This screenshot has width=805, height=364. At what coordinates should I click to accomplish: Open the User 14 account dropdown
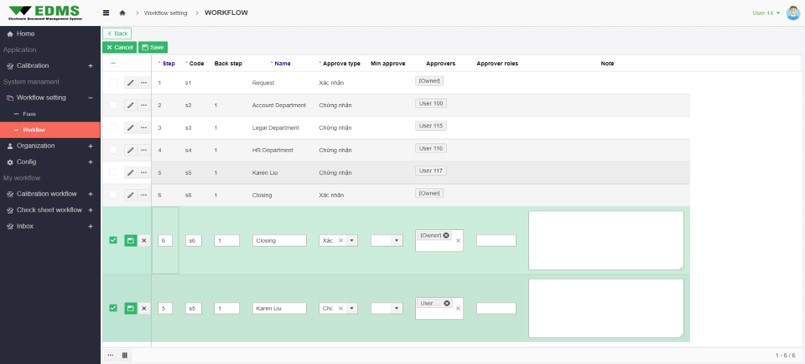766,13
